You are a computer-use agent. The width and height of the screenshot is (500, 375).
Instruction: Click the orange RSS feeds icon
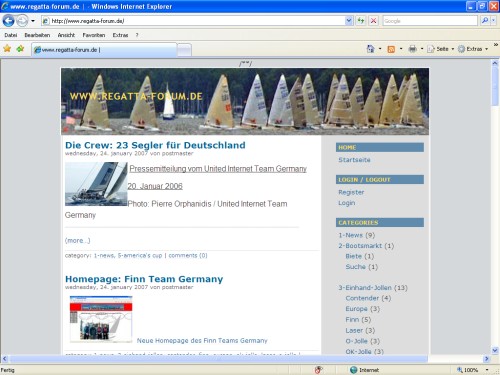pos(391,49)
